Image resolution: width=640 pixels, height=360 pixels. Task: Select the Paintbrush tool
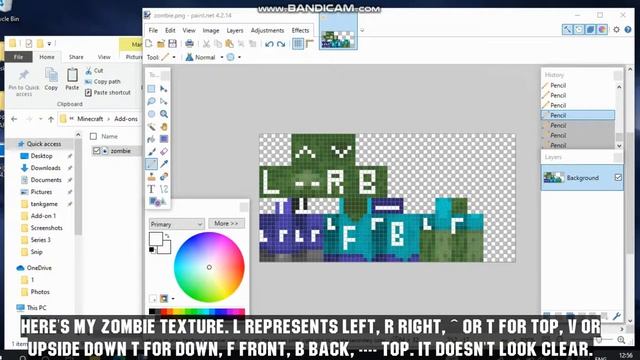coord(151,152)
